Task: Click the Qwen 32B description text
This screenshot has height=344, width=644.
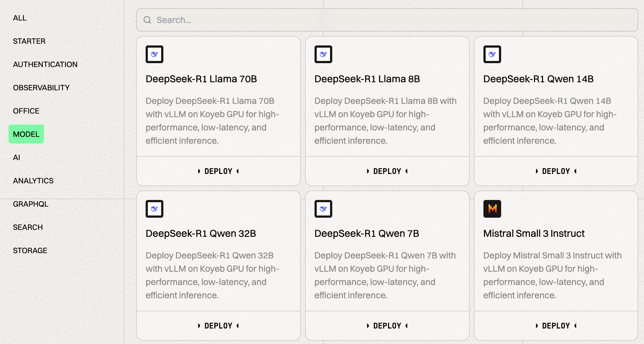Action: coord(212,275)
